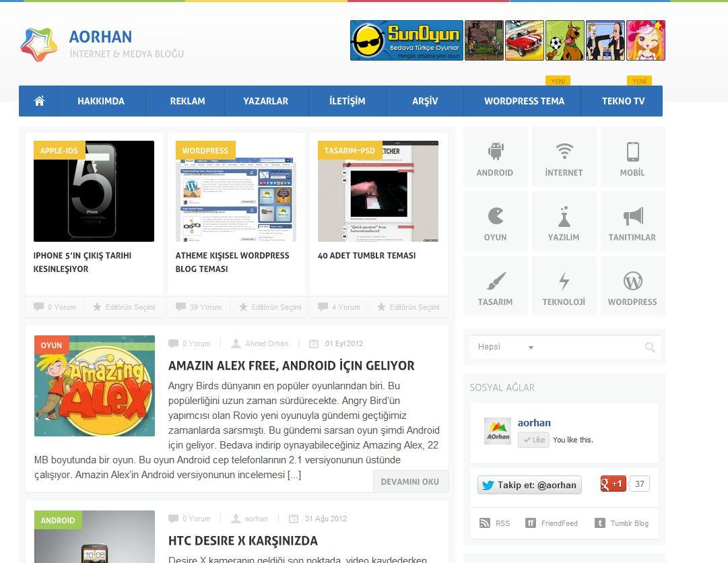The height and width of the screenshot is (563, 728).
Task: Open the HTC Desire X Karşınızda title
Action: point(243,541)
